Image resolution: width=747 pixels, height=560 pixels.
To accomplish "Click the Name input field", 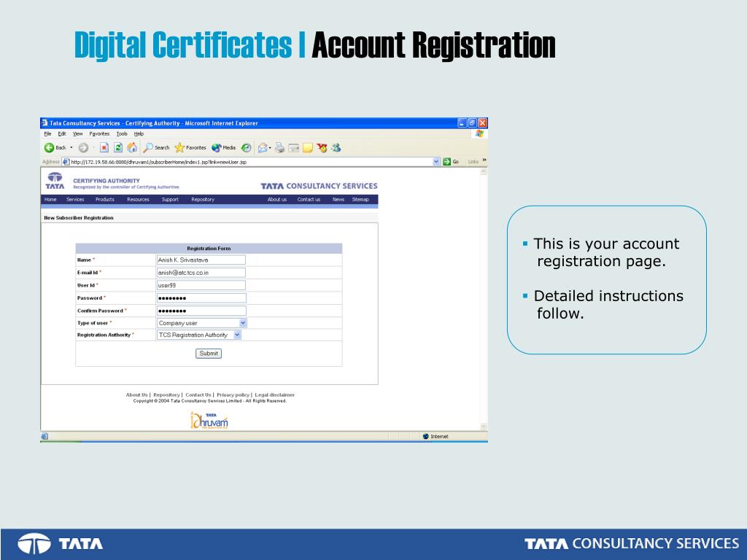I will pyautogui.click(x=201, y=260).
